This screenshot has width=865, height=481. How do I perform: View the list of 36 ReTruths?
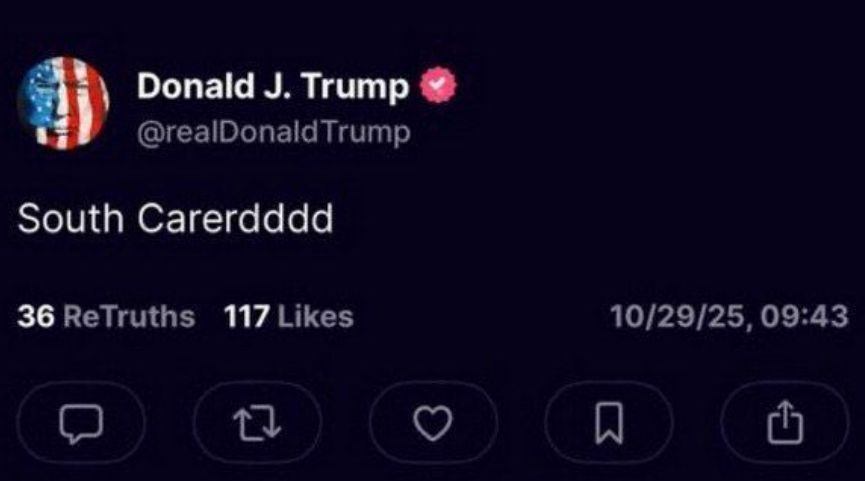pos(106,317)
